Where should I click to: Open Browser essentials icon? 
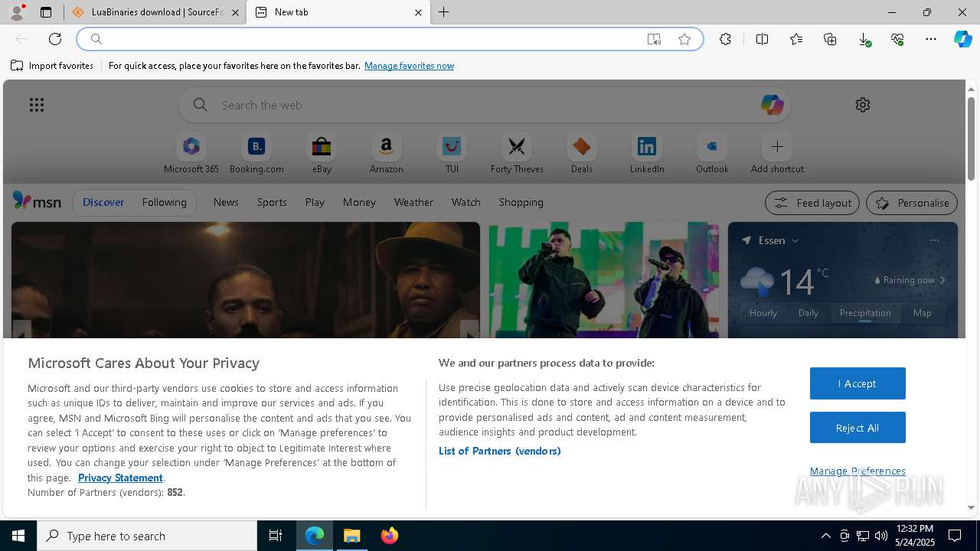(897, 39)
